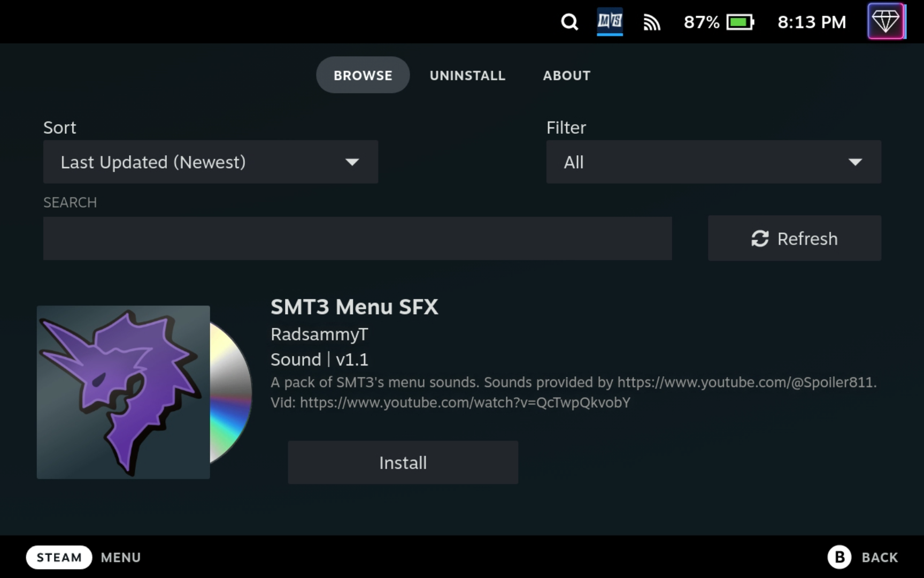Switch to the UNINSTALL tab

[467, 75]
